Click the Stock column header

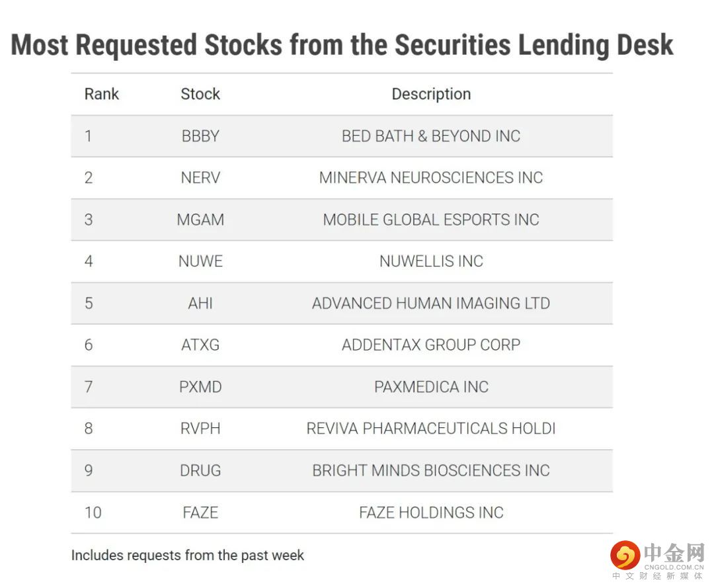pos(200,94)
